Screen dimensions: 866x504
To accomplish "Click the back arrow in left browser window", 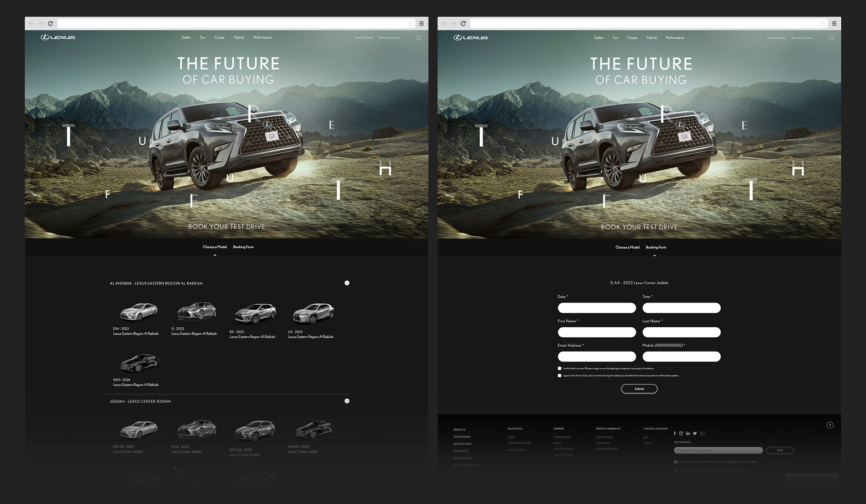I will 31,23.
